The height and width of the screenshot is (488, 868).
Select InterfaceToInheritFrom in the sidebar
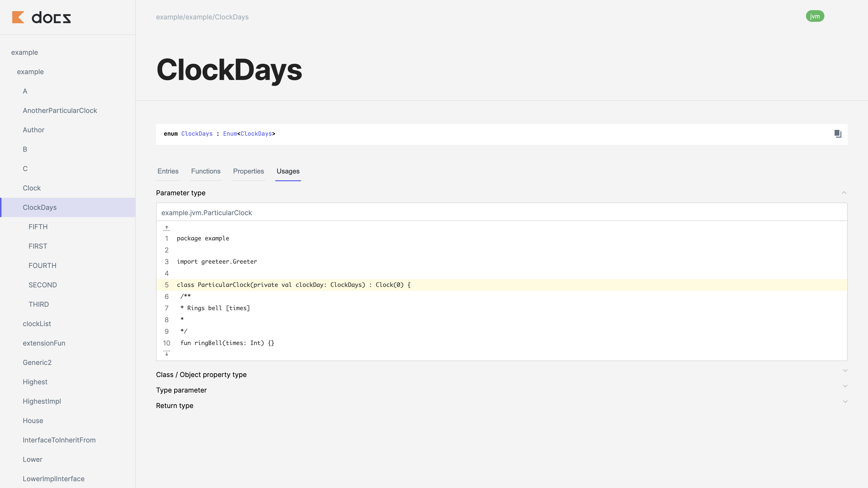click(59, 440)
